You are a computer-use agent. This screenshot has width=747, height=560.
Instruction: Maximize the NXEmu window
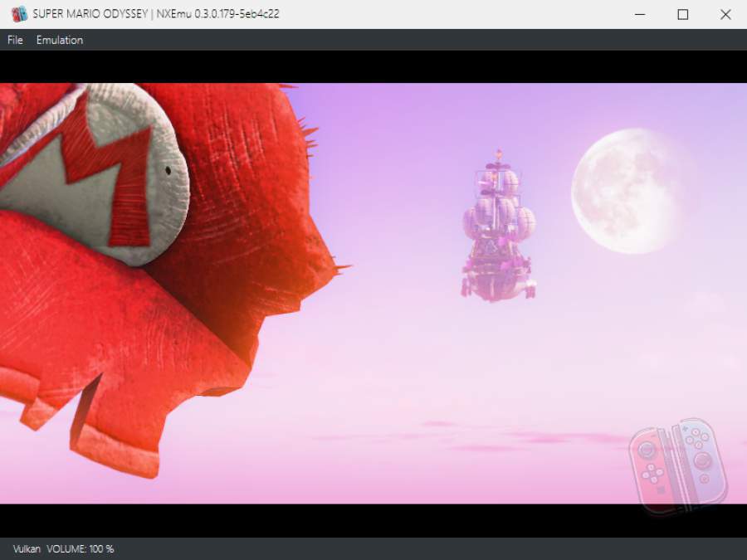683,14
